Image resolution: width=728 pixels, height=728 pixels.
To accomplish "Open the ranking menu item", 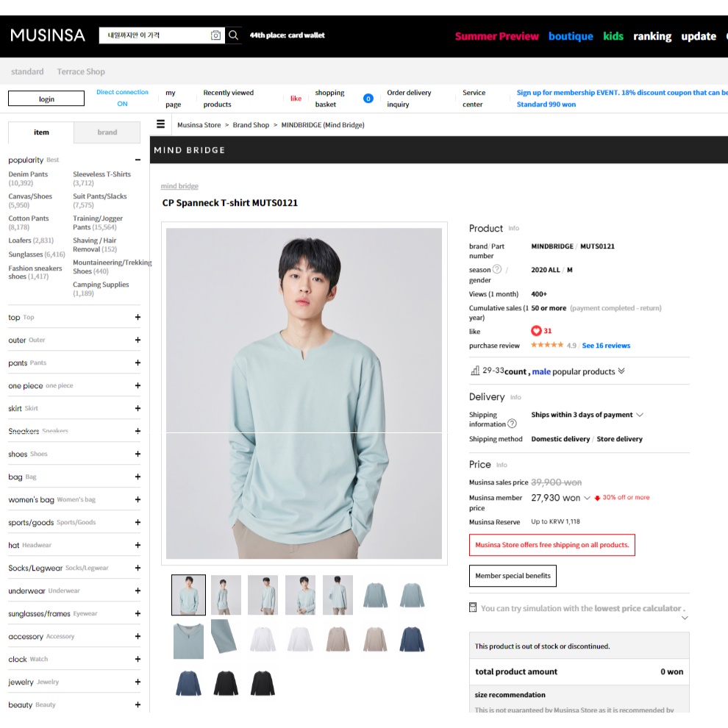I will click(x=652, y=36).
